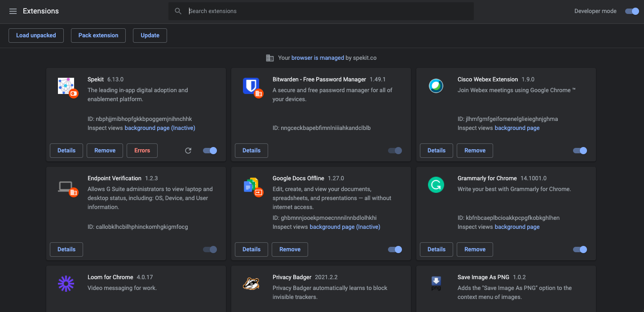Inspect Grammarly background page
This screenshot has height=312, width=644.
[517, 227]
